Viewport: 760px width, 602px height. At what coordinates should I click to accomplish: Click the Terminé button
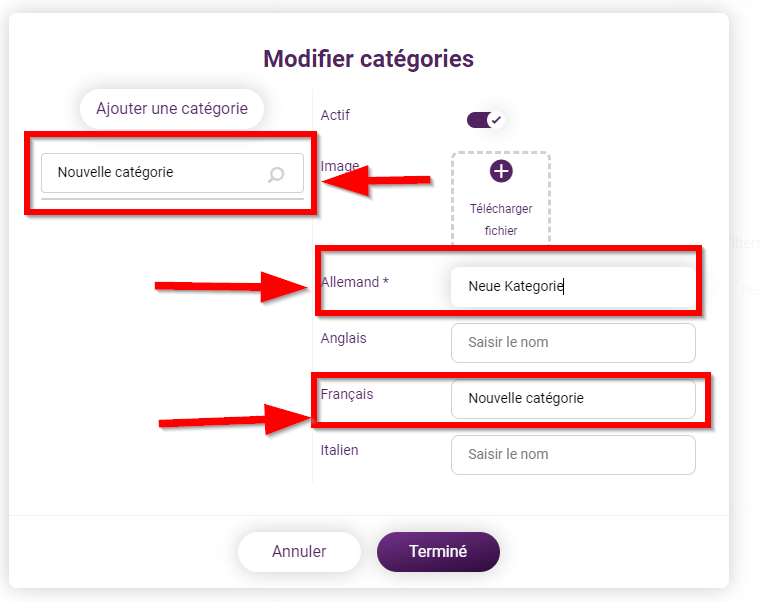[x=438, y=552]
